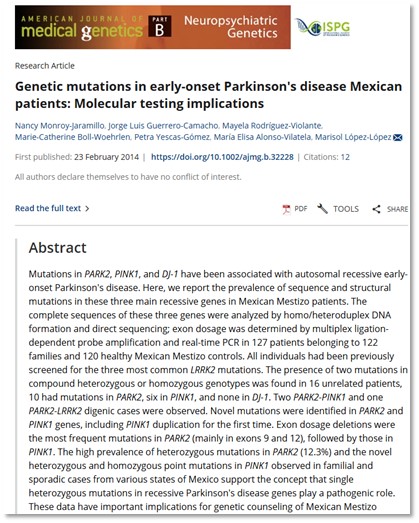Open the Read the full text link
This screenshot has width=419, height=523.
[x=48, y=208]
